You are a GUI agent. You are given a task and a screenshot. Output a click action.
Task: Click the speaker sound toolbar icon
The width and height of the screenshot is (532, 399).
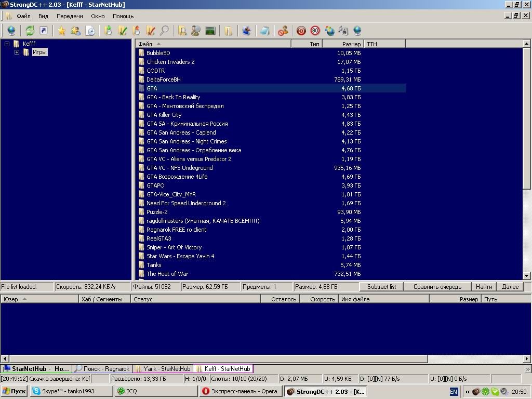[x=343, y=31]
